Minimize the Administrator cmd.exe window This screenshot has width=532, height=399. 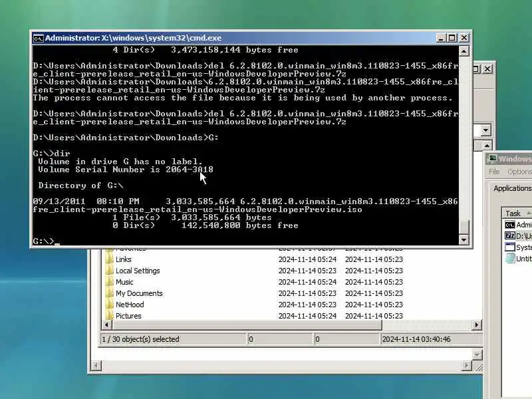(440, 38)
